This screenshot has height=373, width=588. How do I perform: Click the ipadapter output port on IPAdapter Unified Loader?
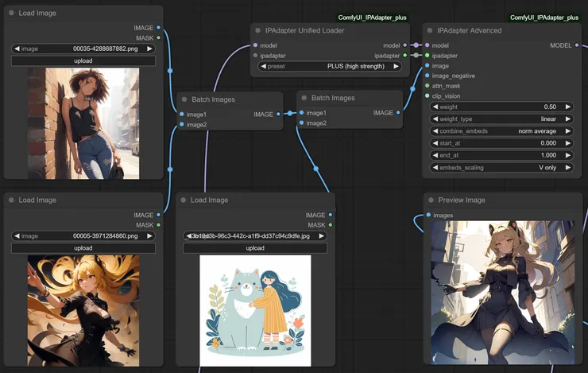(404, 55)
